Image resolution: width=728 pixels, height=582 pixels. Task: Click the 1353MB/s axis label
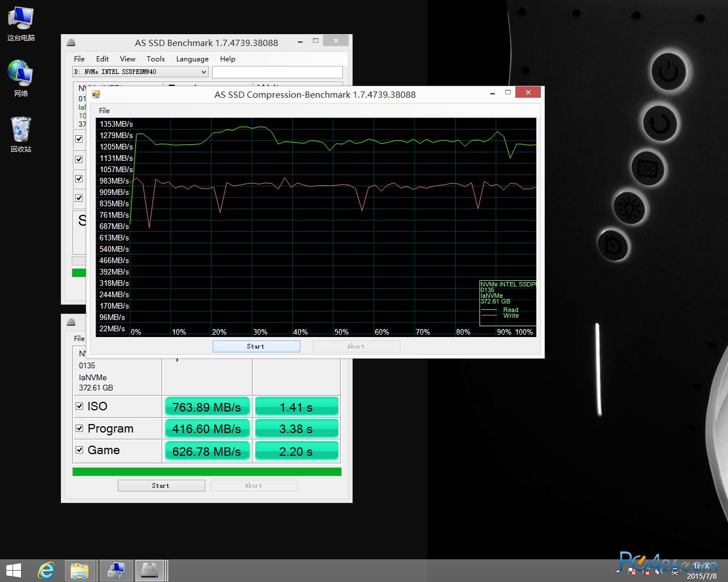[x=116, y=124]
